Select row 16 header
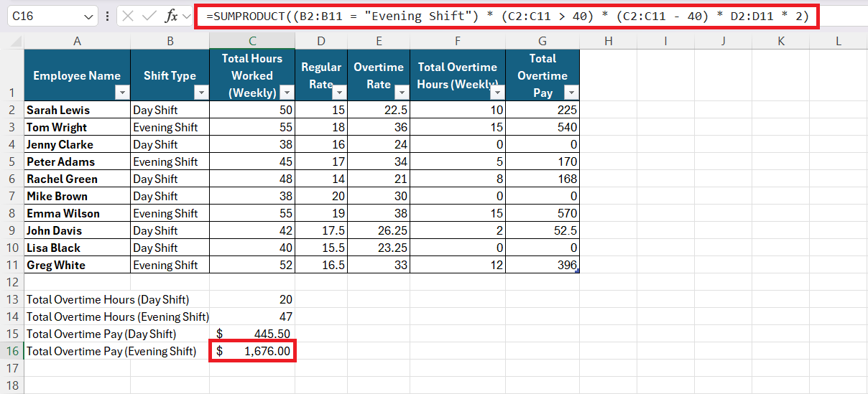The image size is (868, 394). click(x=11, y=351)
